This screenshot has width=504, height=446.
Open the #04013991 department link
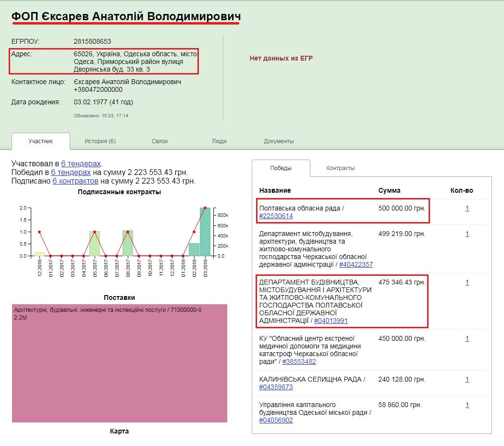point(331,321)
